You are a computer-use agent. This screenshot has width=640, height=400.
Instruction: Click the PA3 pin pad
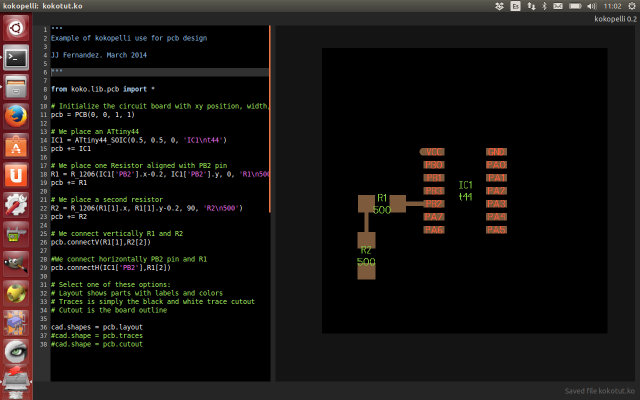tap(496, 204)
